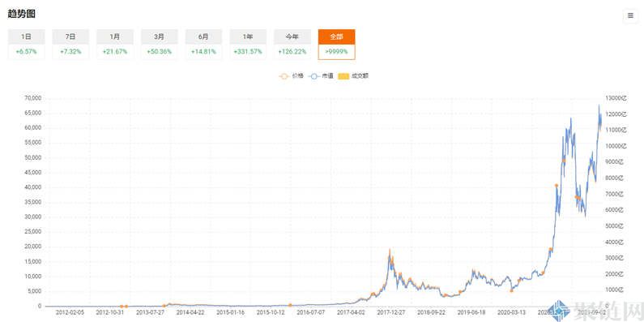Click the 2012-02-05 date axis label
Image resolution: width=644 pixels, height=322 pixels.
click(70, 312)
